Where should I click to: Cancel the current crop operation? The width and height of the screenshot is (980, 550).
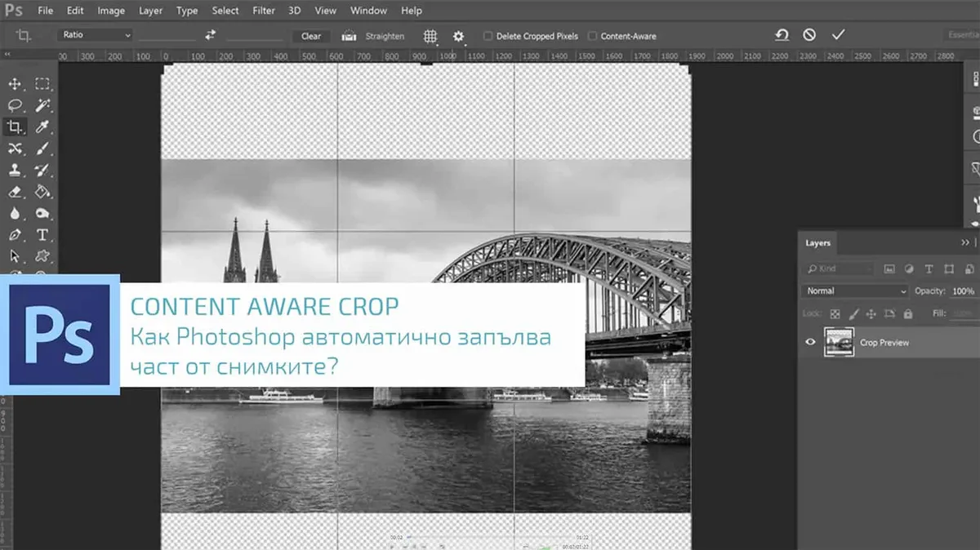pos(809,35)
